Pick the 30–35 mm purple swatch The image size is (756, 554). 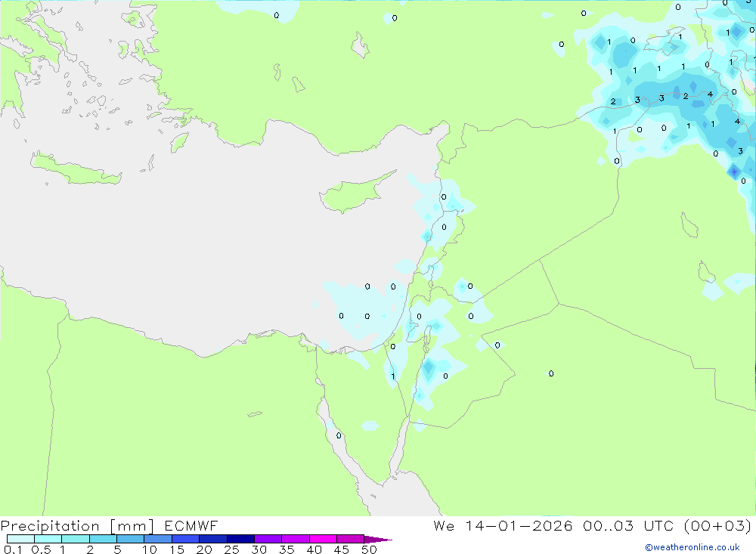point(268,539)
